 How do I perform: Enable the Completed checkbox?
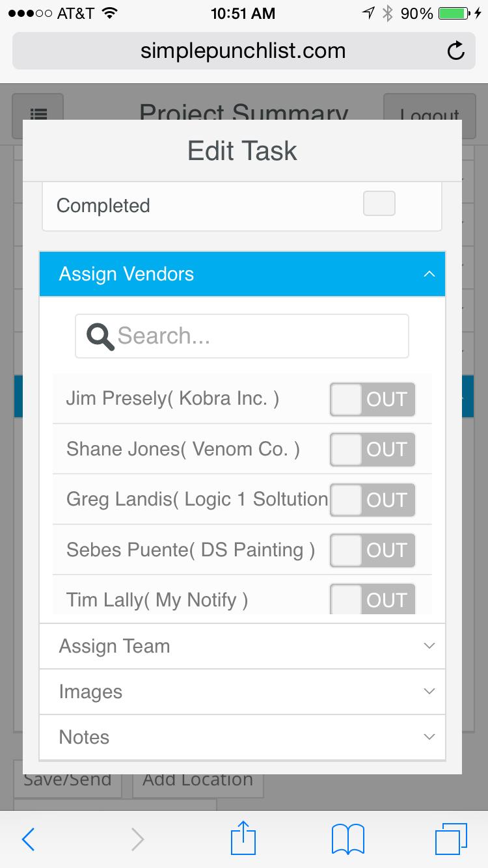pos(379,204)
